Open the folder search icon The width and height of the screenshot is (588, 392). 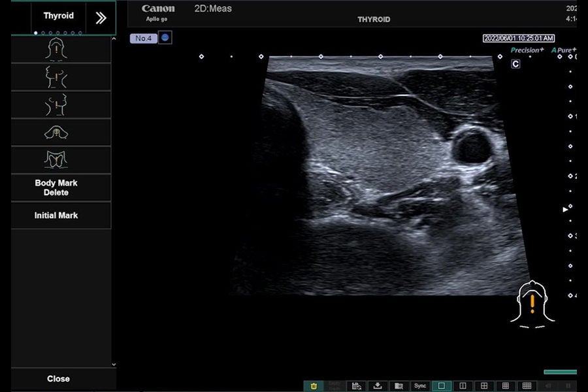(399, 385)
